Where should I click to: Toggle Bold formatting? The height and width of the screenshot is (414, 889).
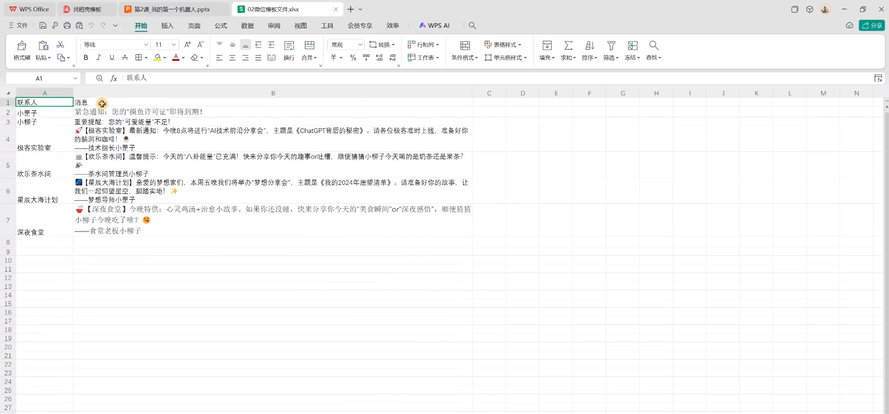click(86, 58)
